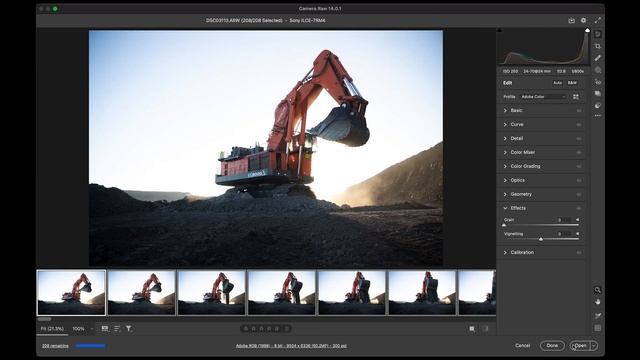Open the zoom percentage dropdown arrow
The image size is (640, 360).
[x=92, y=329]
